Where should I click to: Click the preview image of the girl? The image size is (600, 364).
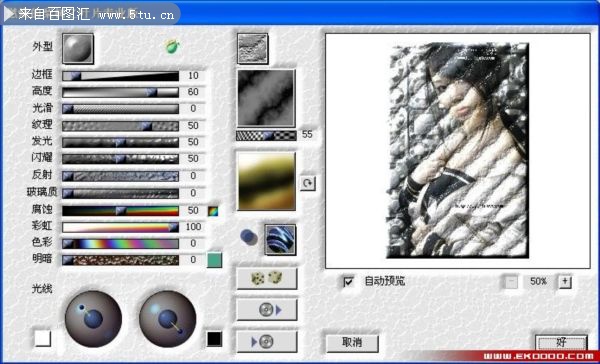point(458,150)
